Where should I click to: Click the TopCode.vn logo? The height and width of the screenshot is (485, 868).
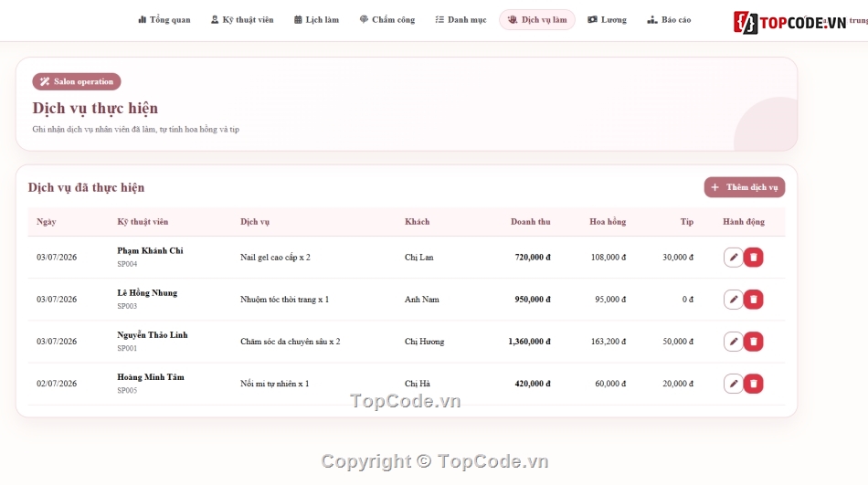(790, 23)
